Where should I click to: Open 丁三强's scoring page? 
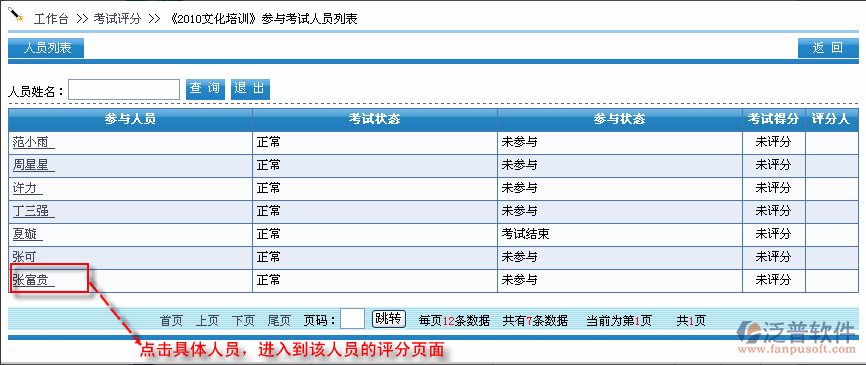coord(33,211)
